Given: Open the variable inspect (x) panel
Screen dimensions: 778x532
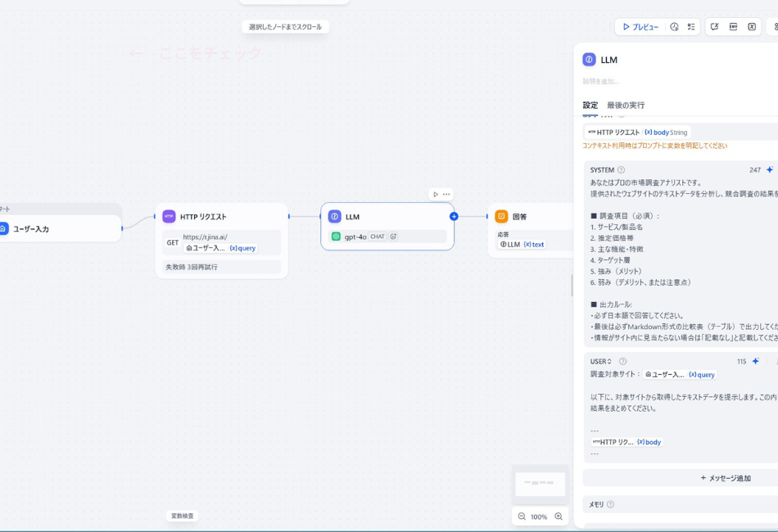Looking at the screenshot, I should click(752, 26).
